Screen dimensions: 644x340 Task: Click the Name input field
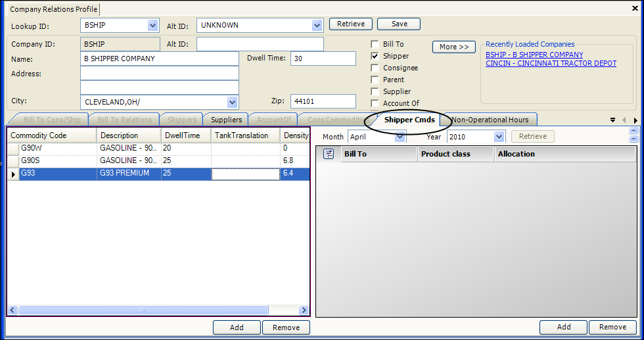pyautogui.click(x=159, y=59)
